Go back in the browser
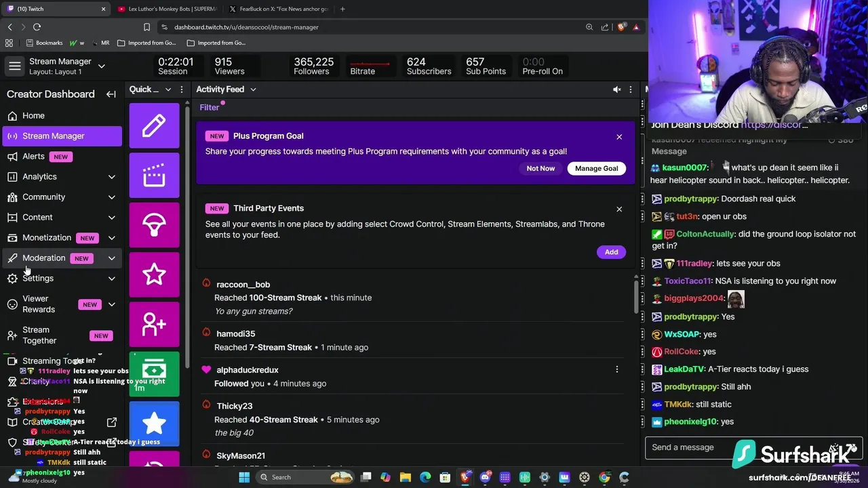Image resolution: width=868 pixels, height=488 pixels. 9,27
